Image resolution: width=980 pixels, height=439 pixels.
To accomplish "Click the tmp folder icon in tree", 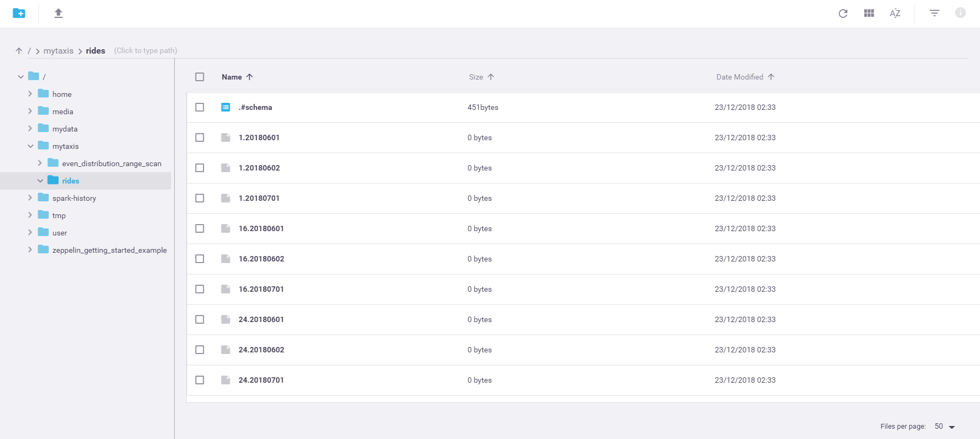I will [43, 214].
